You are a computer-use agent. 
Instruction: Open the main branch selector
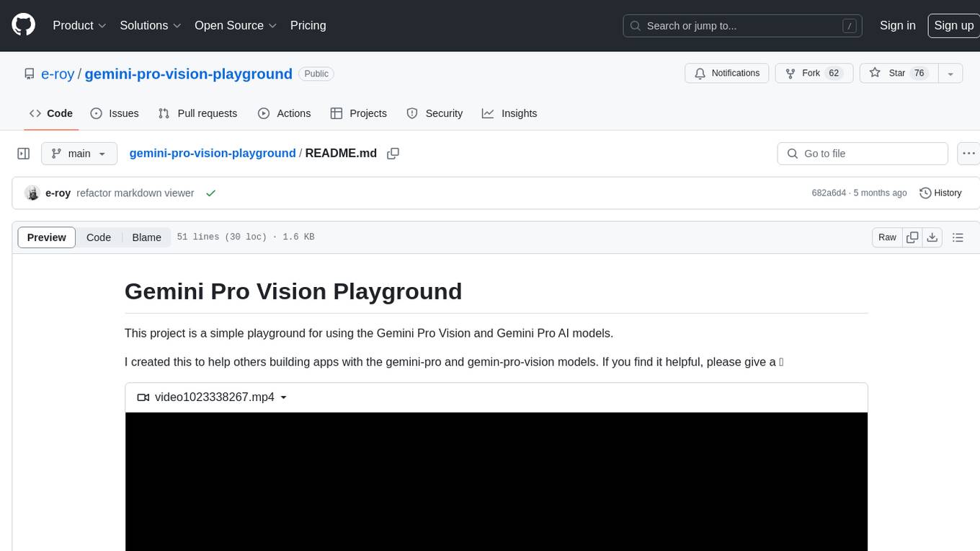tap(79, 154)
